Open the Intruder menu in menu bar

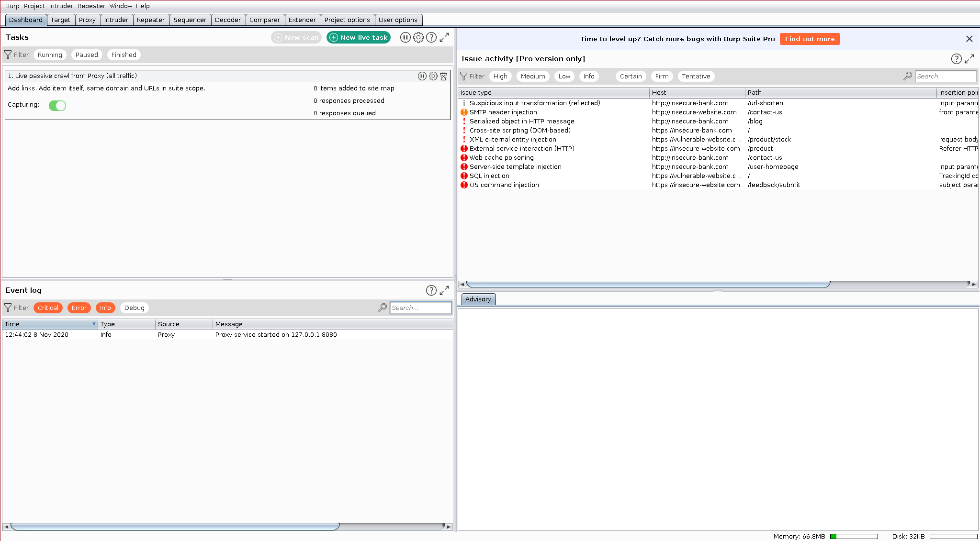pyautogui.click(x=61, y=6)
